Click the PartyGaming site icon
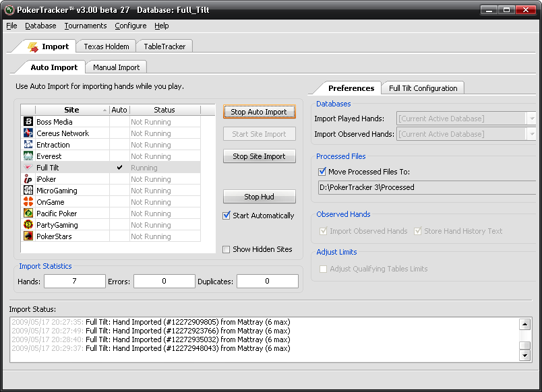The width and height of the screenshot is (542, 392). tap(28, 225)
